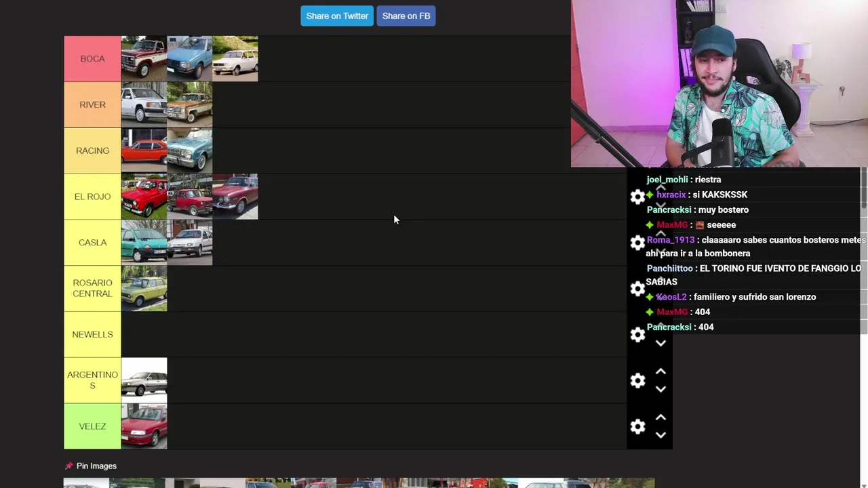The width and height of the screenshot is (868, 488).
Task: Click Pancracksi's '404' chat message
Action: (x=706, y=327)
